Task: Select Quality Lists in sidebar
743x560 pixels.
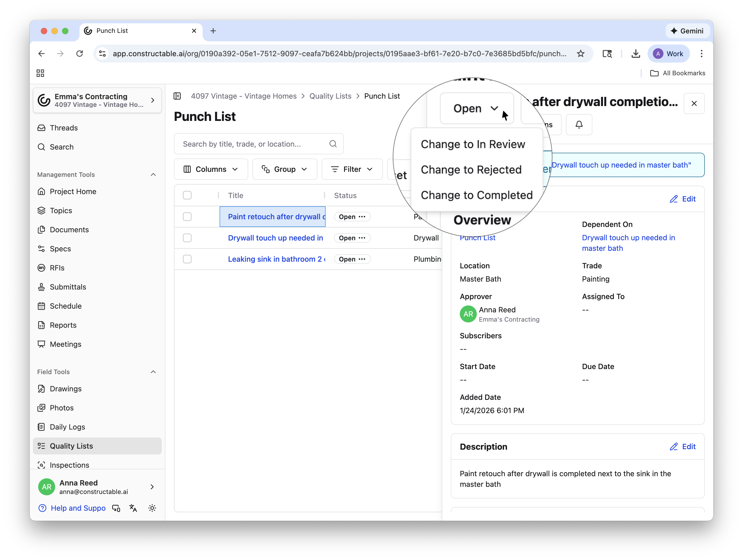Action: [97, 446]
